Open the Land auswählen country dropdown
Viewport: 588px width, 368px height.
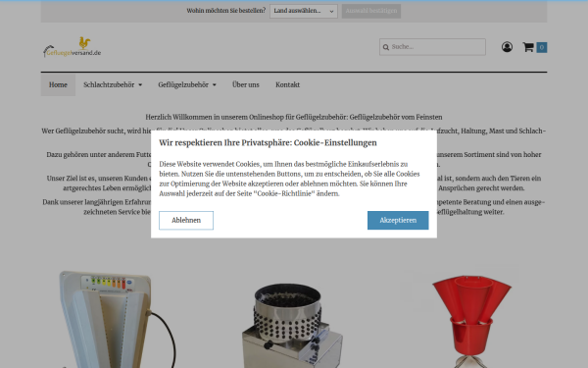304,11
